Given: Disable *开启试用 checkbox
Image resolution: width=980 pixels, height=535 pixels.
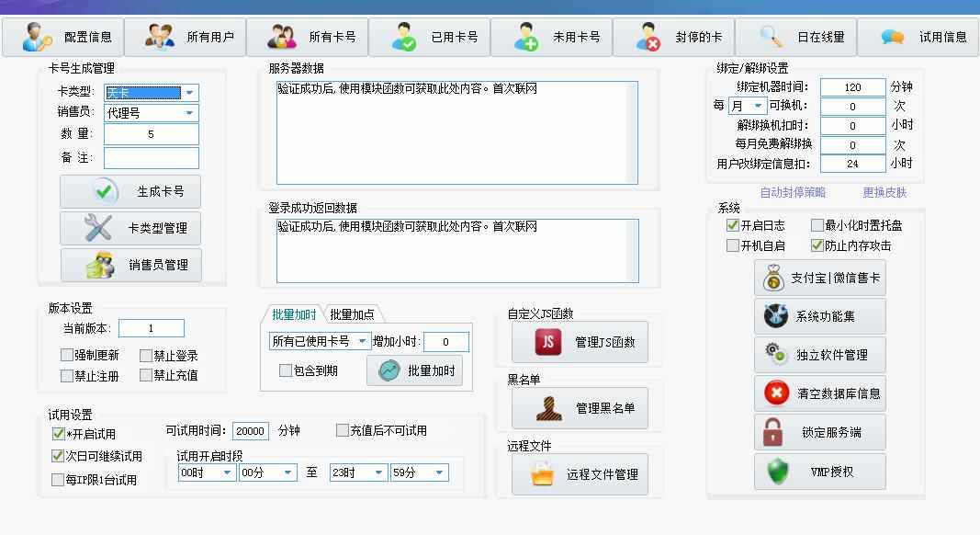Looking at the screenshot, I should pos(58,434).
